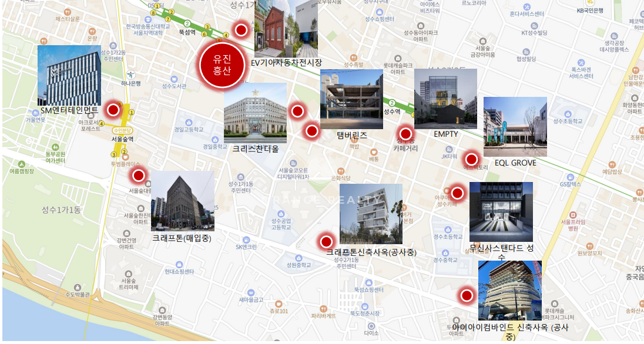This screenshot has width=644, height=344.
Task: Select red marker at 크래프톤신축사옥(공사중)
Action: tap(327, 241)
